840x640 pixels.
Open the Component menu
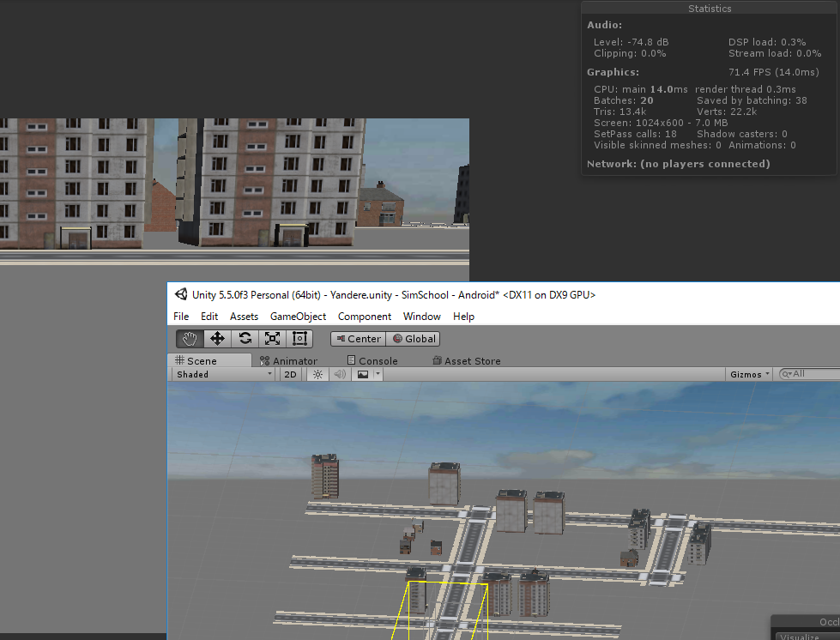point(365,317)
